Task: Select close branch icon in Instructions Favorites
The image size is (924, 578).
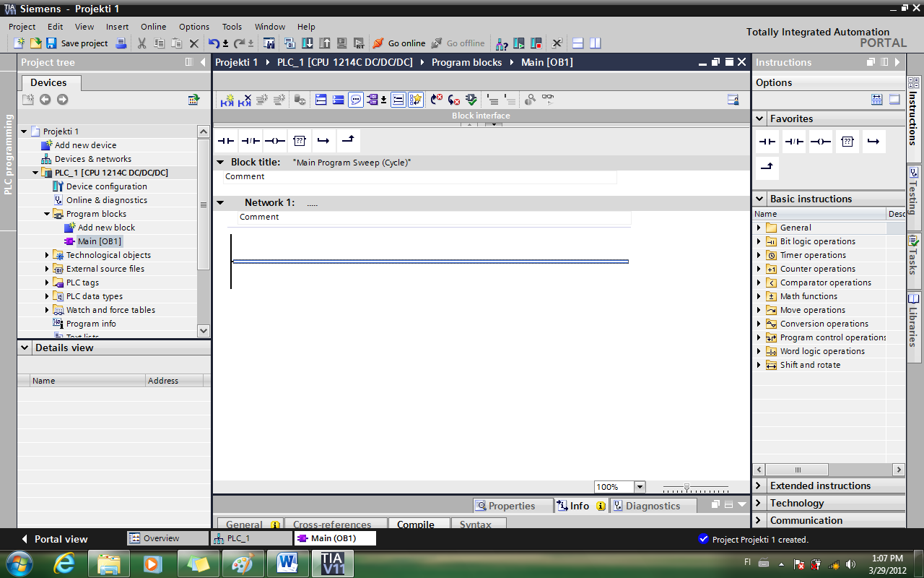Action: click(x=767, y=168)
